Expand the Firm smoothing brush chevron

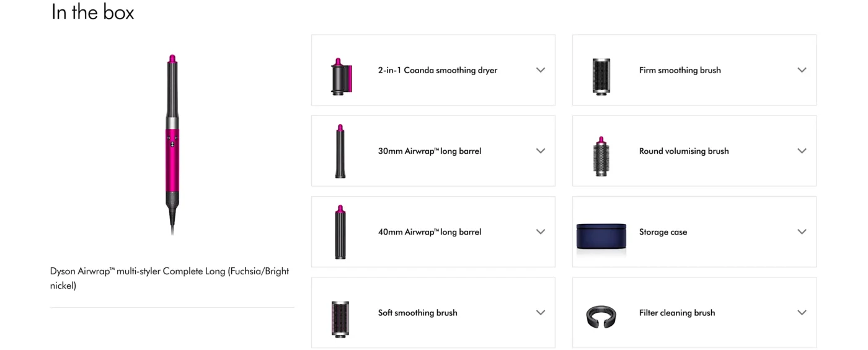(802, 70)
